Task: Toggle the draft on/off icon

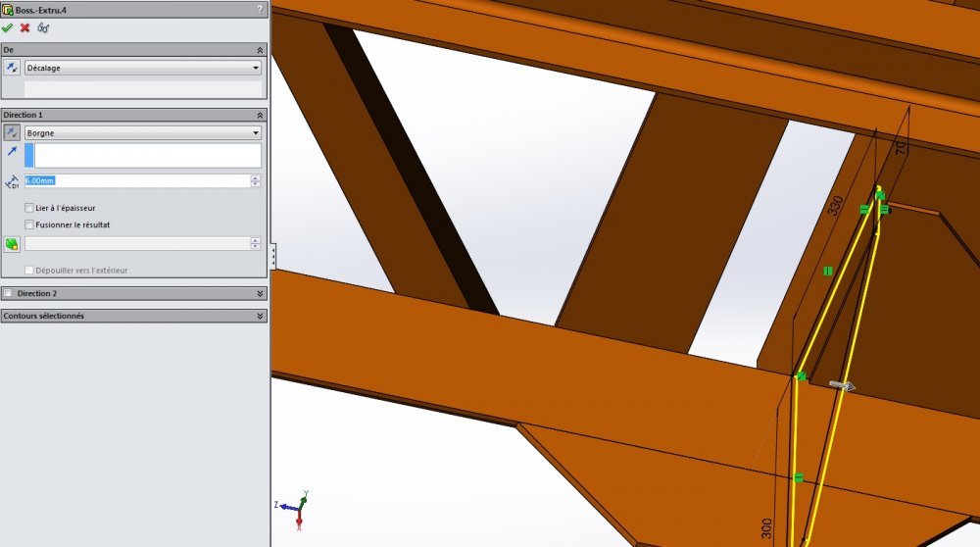Action: 12,244
